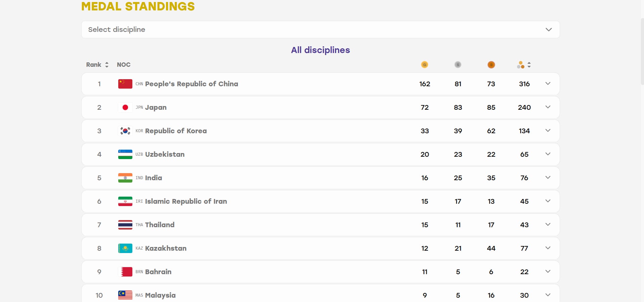Click the NOC column header

[124, 65]
